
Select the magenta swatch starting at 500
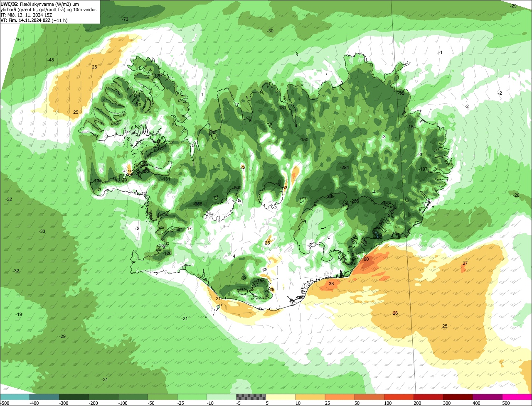(x=517, y=397)
